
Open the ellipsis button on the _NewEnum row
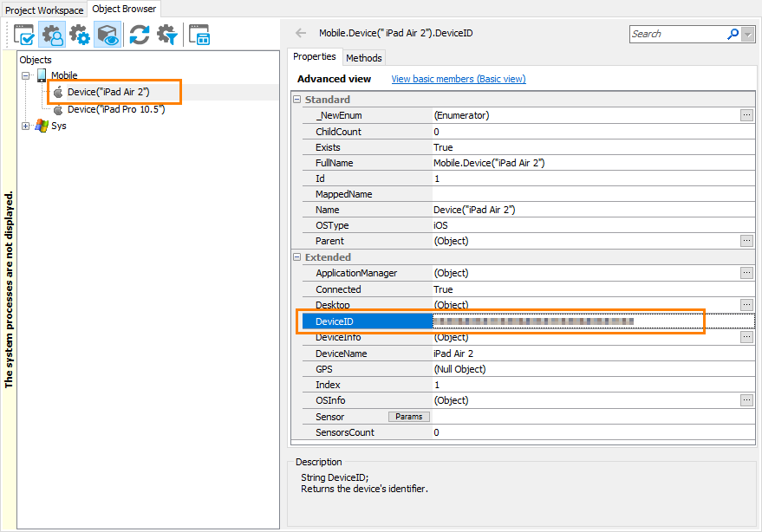[746, 115]
